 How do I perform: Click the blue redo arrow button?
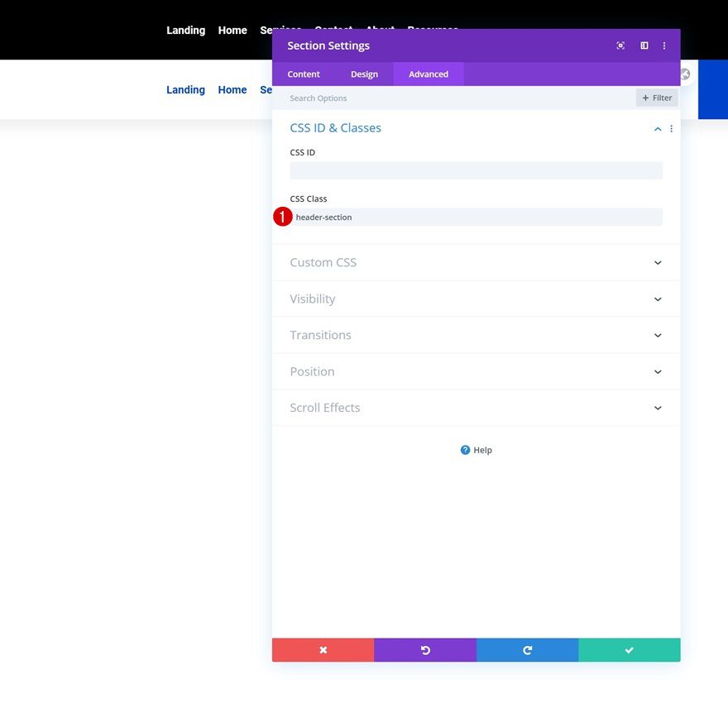tap(528, 650)
